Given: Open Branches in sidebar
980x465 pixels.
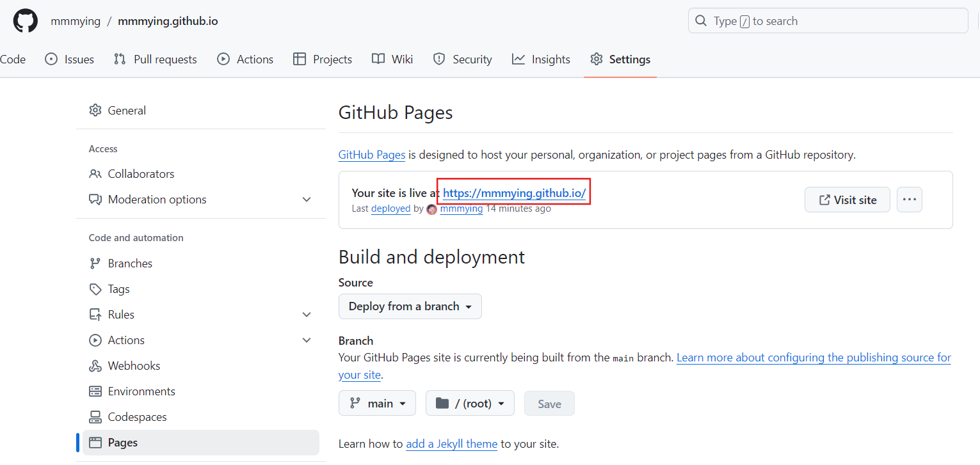Looking at the screenshot, I should pyautogui.click(x=201, y=264).
